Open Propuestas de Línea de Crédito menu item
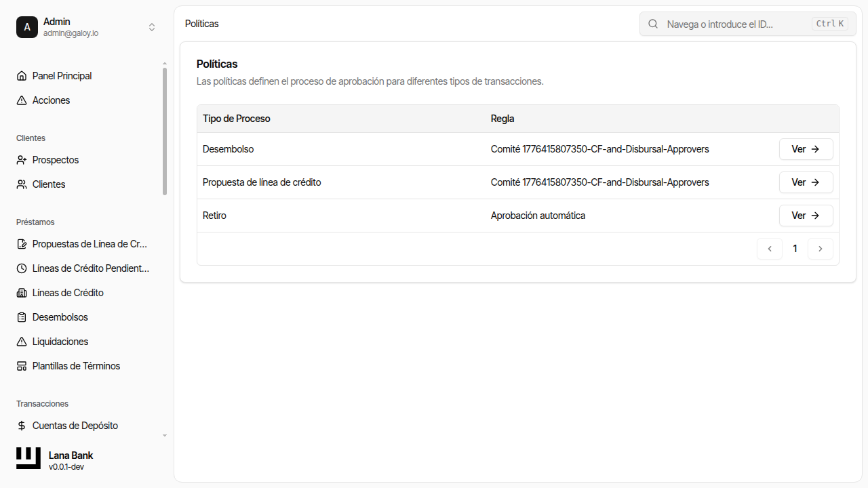Image resolution: width=868 pixels, height=488 pixels. tap(90, 244)
